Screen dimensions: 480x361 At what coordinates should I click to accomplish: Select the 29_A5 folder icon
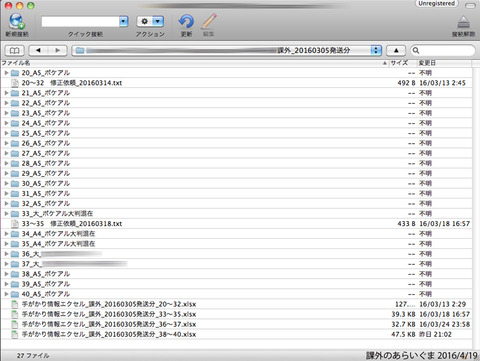15,173
